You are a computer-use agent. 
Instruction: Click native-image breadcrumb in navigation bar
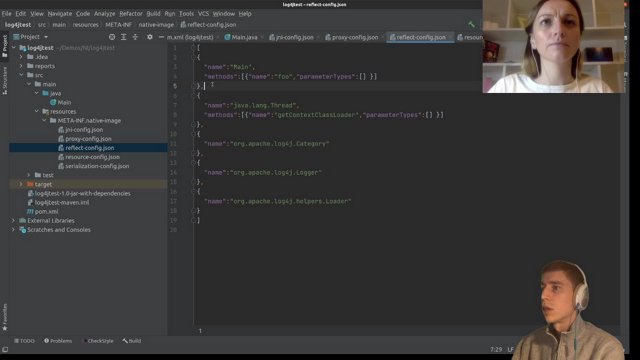click(x=156, y=24)
